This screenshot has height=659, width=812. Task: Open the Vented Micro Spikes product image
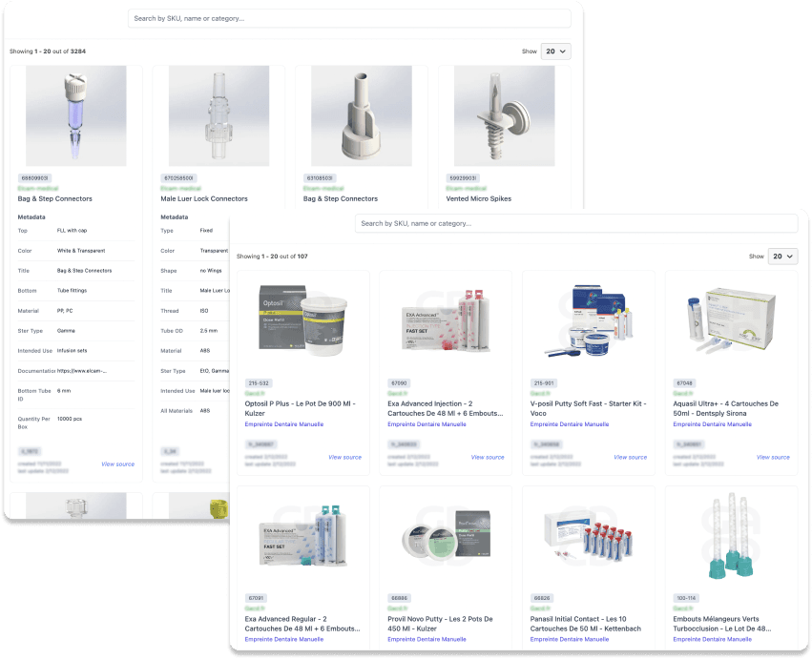(505, 116)
